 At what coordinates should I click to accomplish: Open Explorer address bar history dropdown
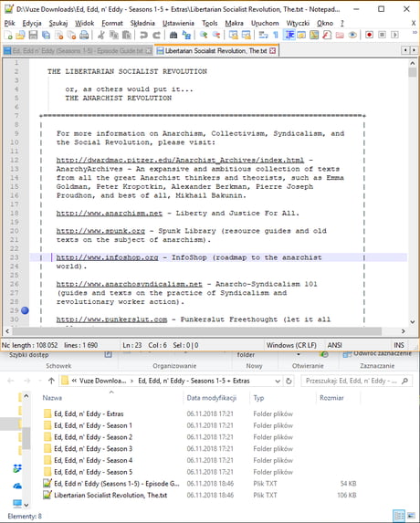[278, 381]
